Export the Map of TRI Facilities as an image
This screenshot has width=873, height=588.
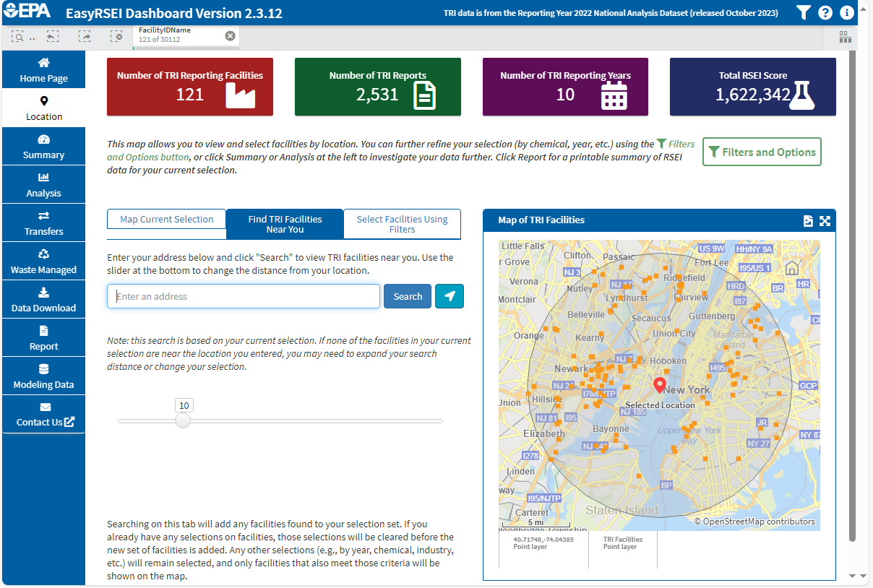(808, 220)
